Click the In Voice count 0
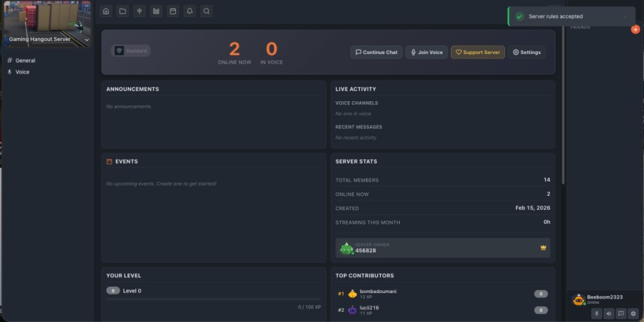The width and height of the screenshot is (644, 322). (272, 49)
